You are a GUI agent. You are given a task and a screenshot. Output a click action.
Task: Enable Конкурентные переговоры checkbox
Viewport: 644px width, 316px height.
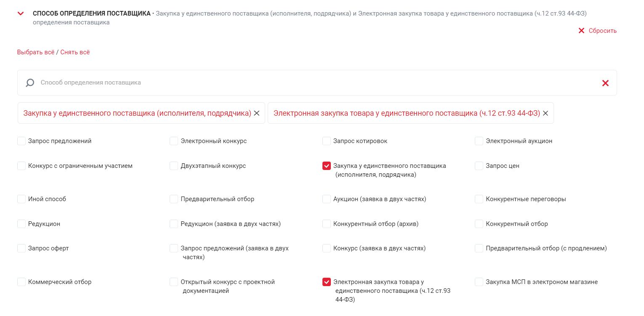coord(479,199)
